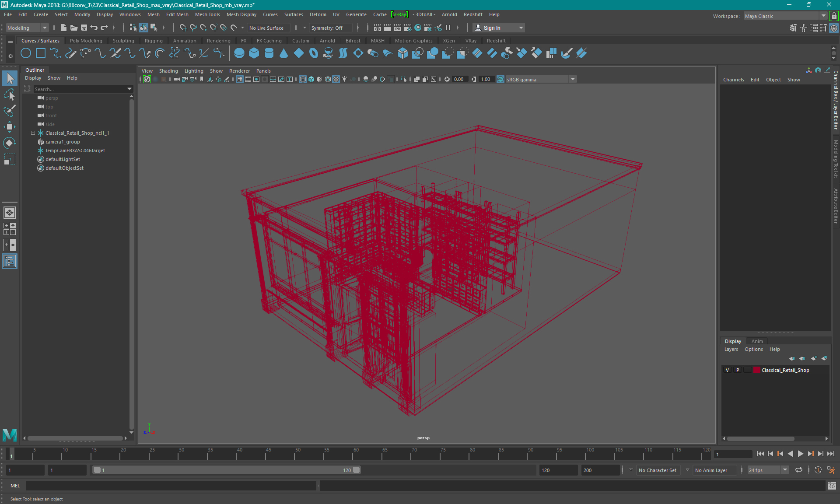Toggle V (visible) for Classical_Retail_Shop layer
Viewport: 840px width, 504px height.
tap(728, 370)
